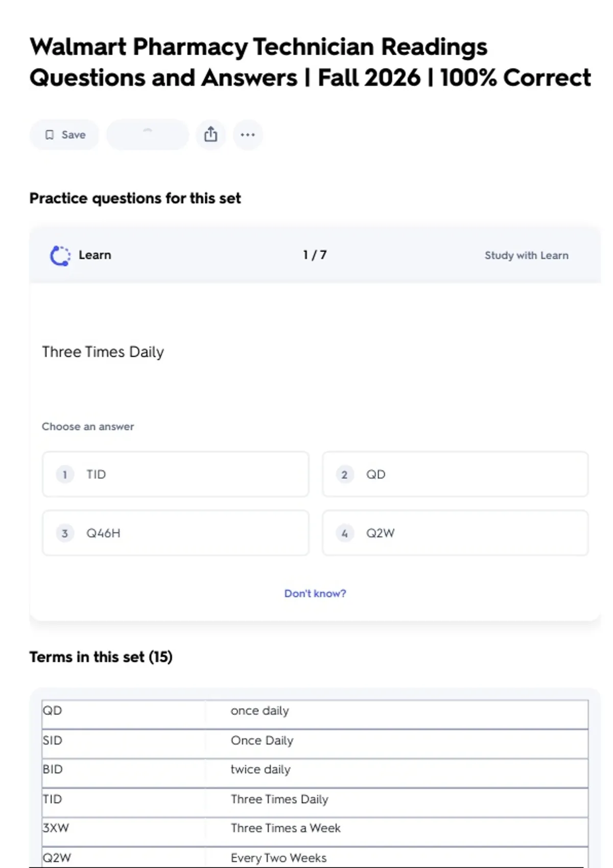Click the Learn mode circular icon
613x868 pixels.
60,255
